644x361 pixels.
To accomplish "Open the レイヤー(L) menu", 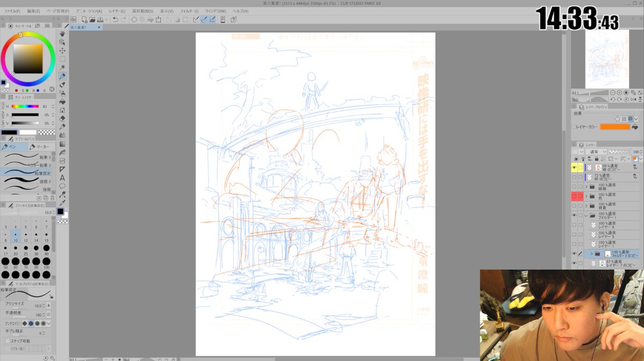I will [117, 11].
